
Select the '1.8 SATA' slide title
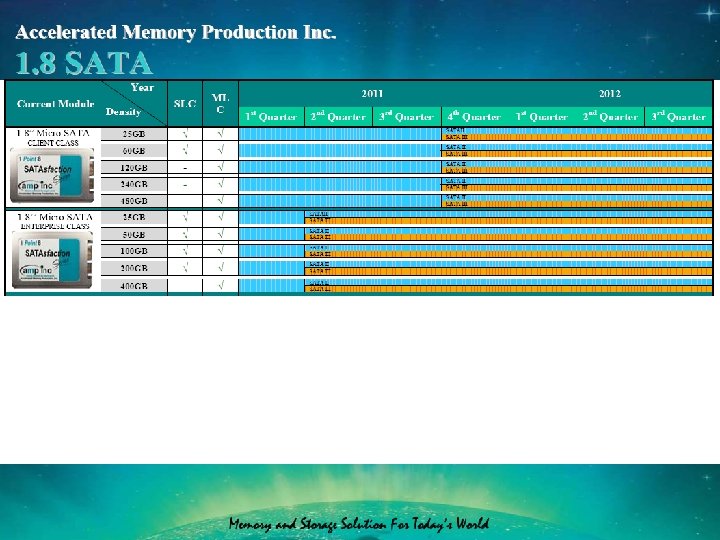[84, 63]
